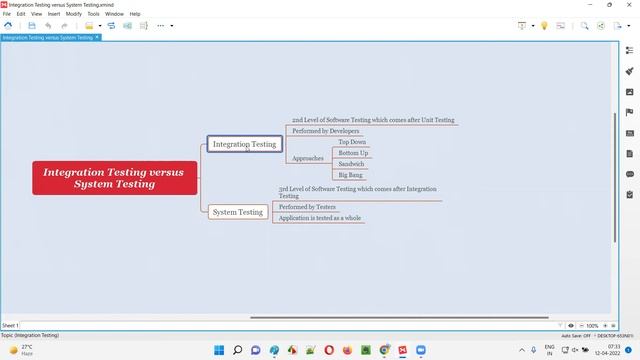
Task: Open the dropdown arrow next to the topic icon
Action: [100, 26]
